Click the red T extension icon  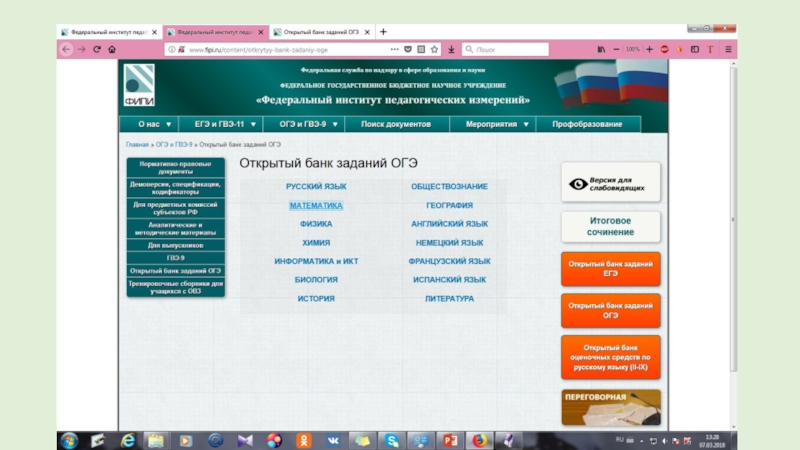[x=710, y=49]
